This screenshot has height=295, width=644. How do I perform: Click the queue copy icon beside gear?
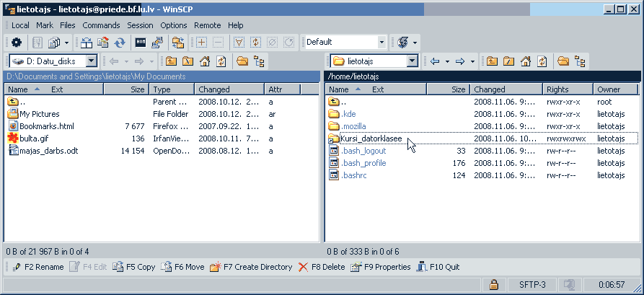pyautogui.click(x=54, y=43)
